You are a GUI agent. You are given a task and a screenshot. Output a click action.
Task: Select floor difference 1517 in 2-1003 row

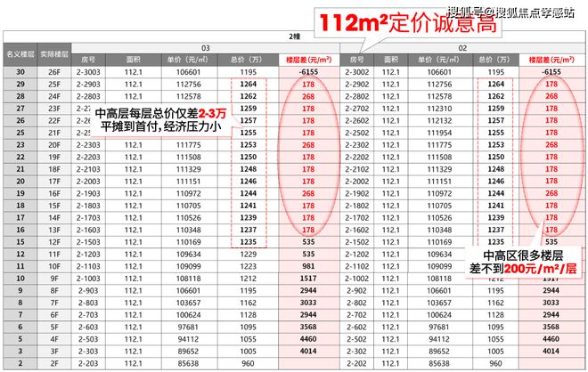[x=308, y=279]
